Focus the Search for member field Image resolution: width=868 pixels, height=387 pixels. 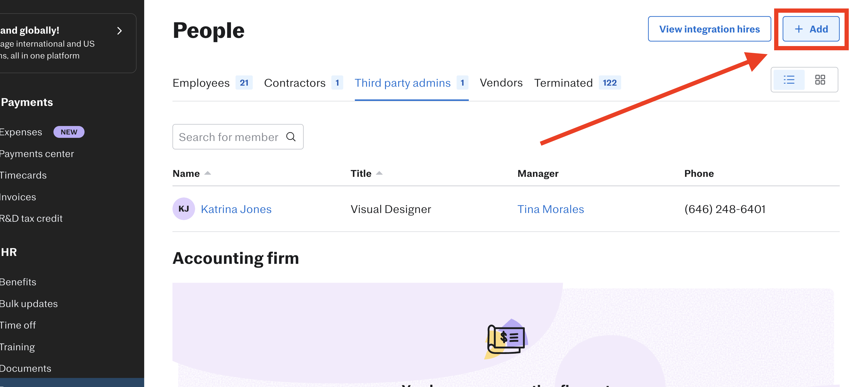tap(229, 137)
